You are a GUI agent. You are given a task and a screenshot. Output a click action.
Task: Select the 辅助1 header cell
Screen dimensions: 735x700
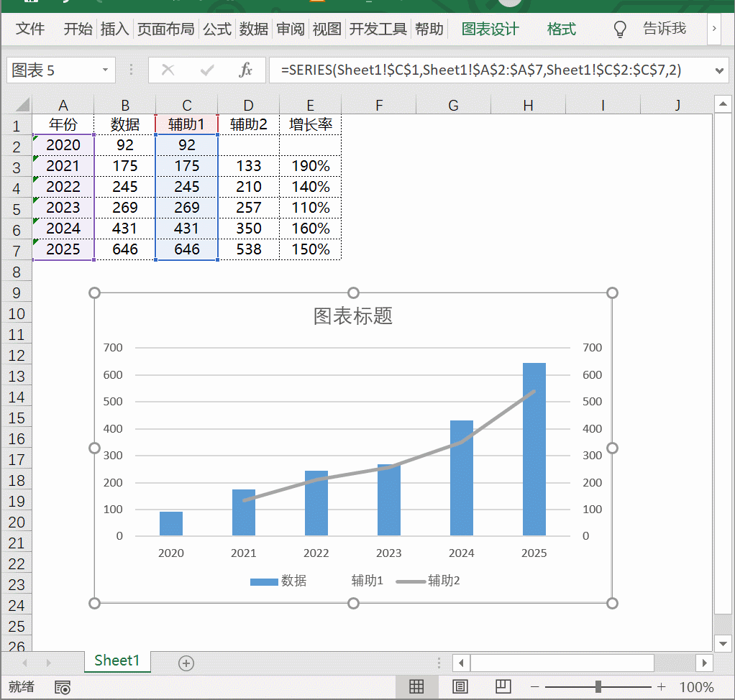[186, 124]
